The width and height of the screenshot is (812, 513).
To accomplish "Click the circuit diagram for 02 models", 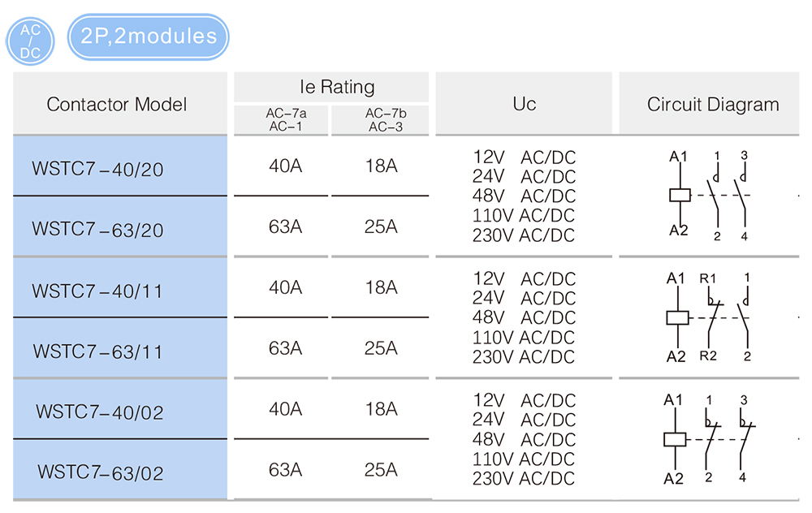I will click(709, 439).
